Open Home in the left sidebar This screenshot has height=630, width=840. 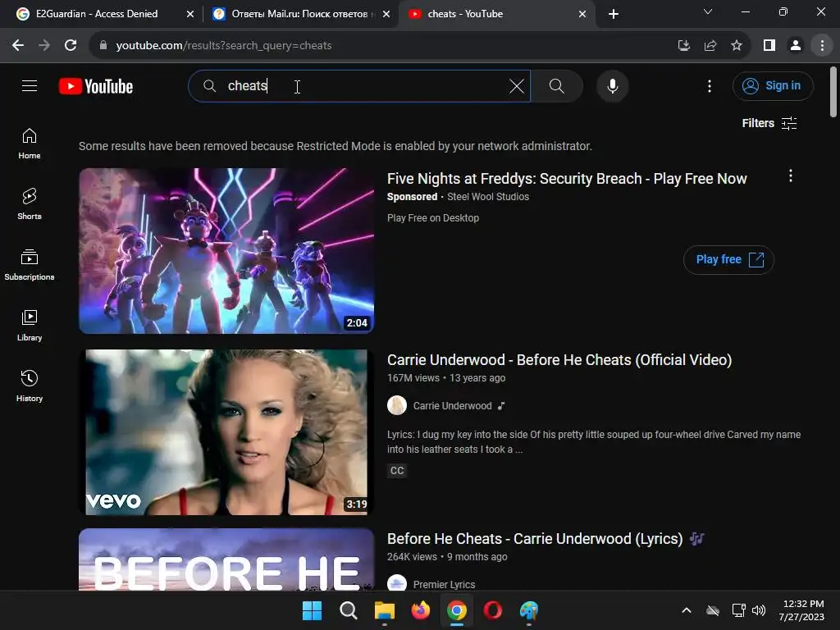(x=30, y=144)
